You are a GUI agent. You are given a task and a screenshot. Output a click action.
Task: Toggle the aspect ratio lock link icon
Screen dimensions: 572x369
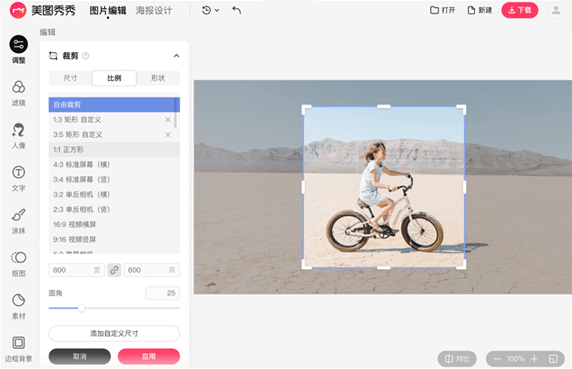coord(114,270)
